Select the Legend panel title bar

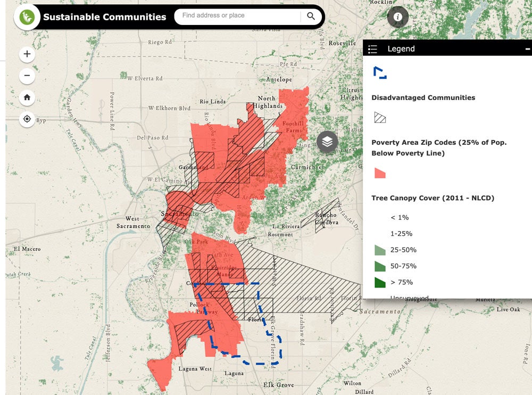click(402, 49)
